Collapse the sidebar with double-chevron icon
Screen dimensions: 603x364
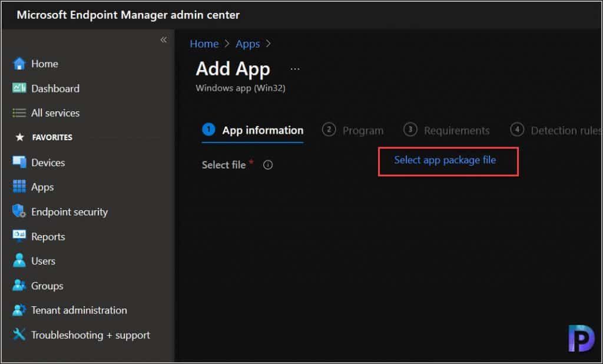point(164,39)
